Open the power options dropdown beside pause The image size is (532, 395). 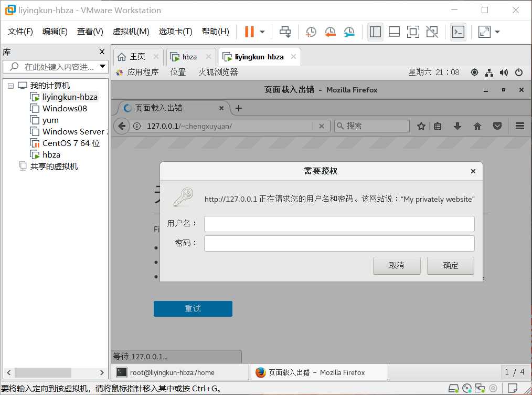262,32
